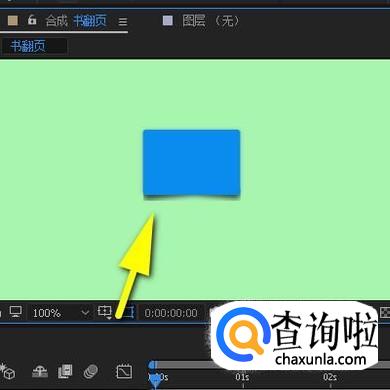Click the tan composition label color swatch
Image resolution: width=390 pixels, height=390 pixels.
(x=13, y=20)
